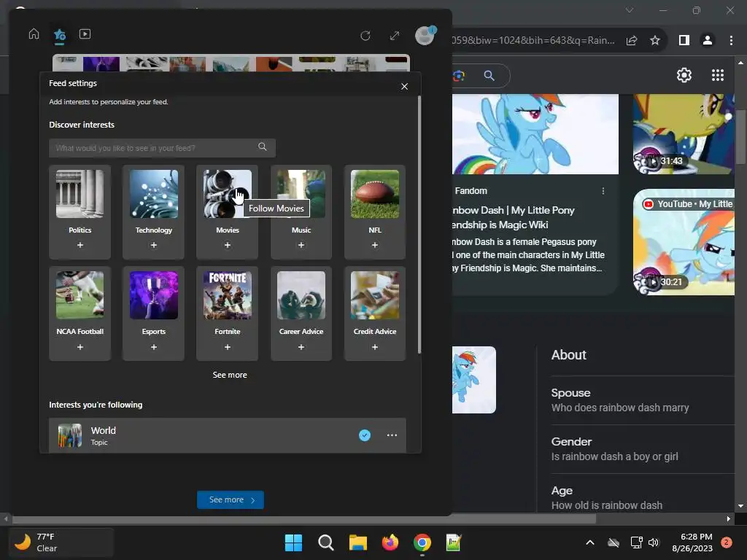Image resolution: width=747 pixels, height=560 pixels.
Task: Click the blue See more button
Action: (x=230, y=500)
